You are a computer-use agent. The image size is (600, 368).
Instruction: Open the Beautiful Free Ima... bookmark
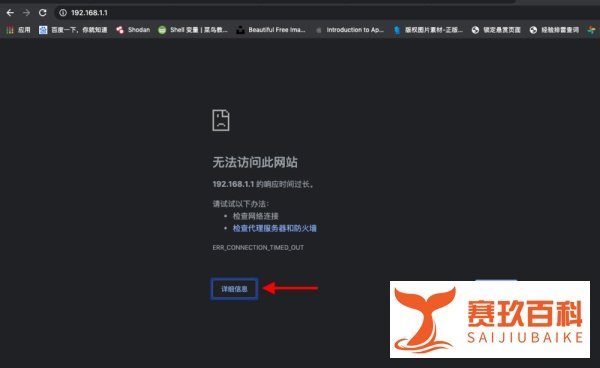click(x=271, y=30)
